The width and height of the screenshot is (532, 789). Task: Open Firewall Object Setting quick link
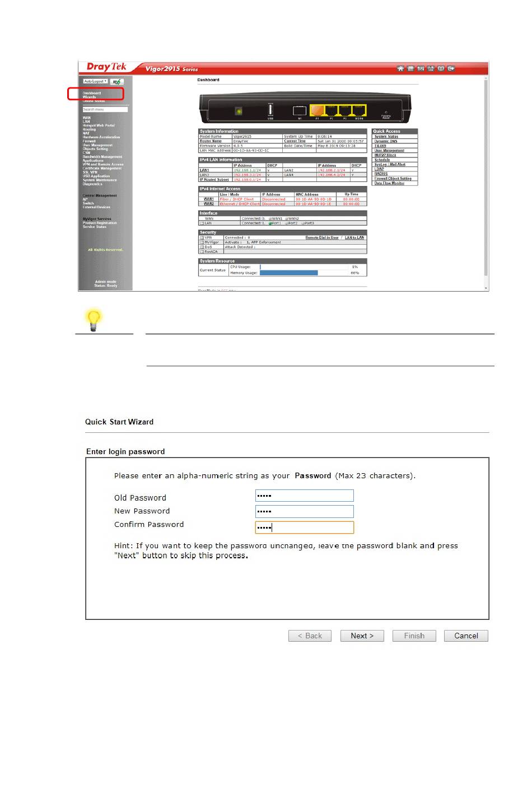(393, 179)
